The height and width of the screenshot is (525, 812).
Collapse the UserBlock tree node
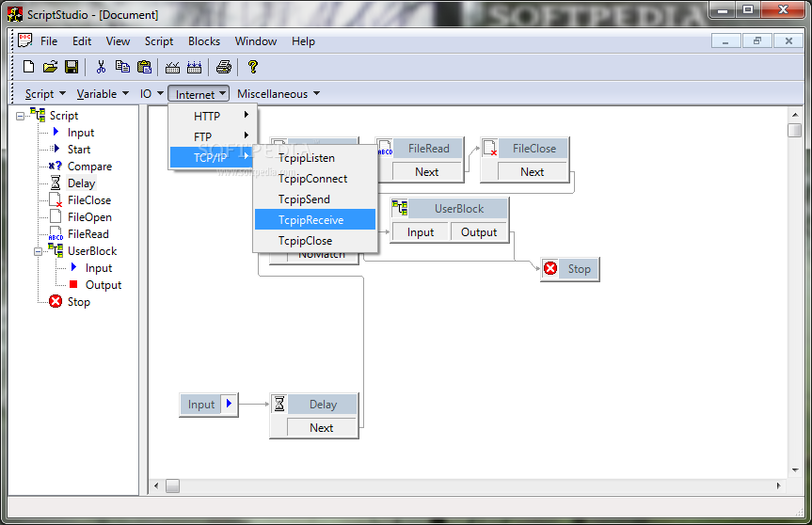(x=38, y=251)
